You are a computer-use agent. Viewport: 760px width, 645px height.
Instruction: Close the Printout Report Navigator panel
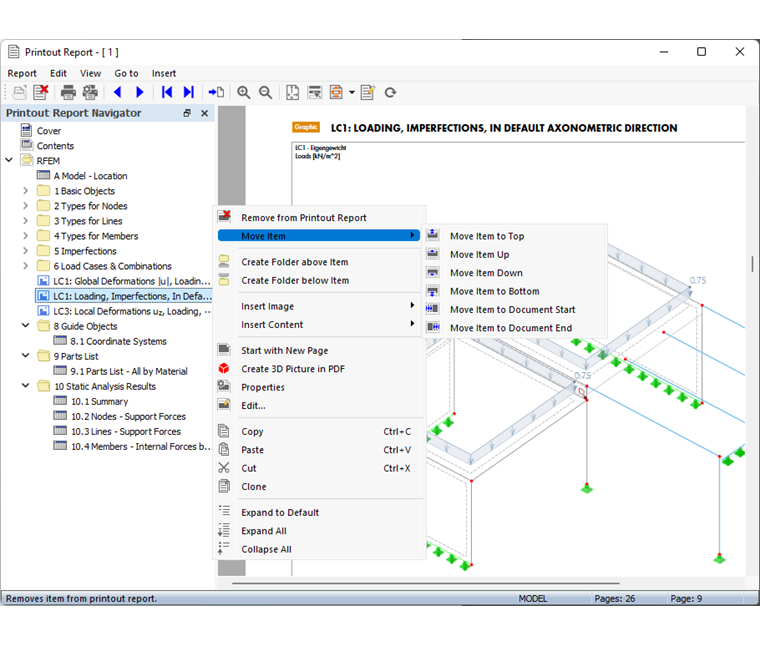[x=205, y=113]
